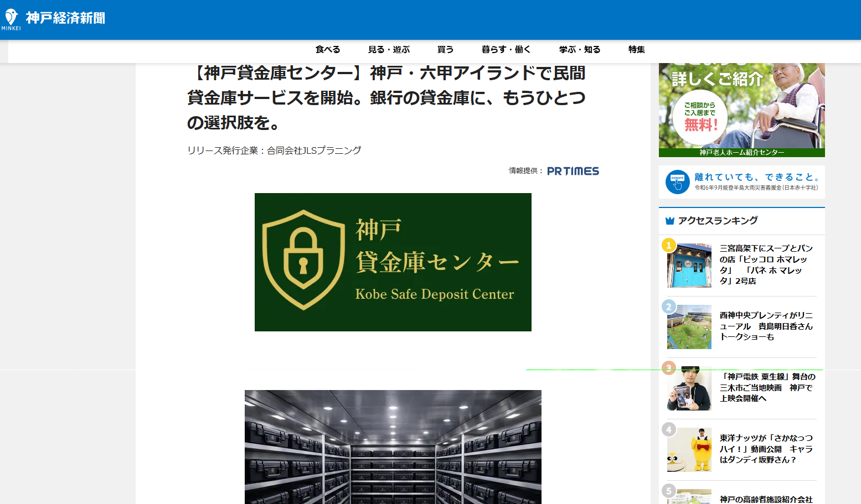This screenshot has height=504, width=861.
Task: Open 暮らす・働く section
Action: coord(506,49)
